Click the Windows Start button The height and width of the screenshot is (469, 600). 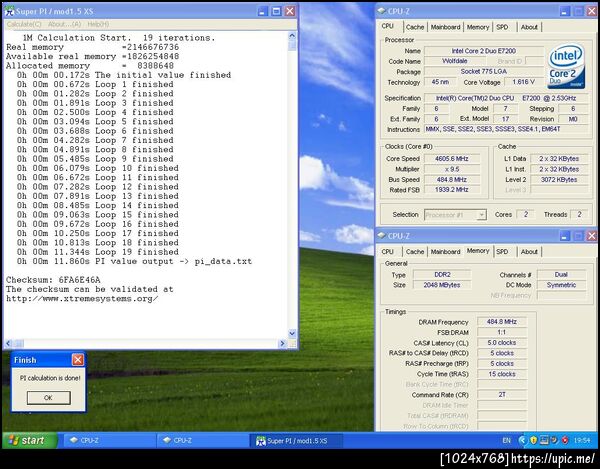(x=29, y=440)
